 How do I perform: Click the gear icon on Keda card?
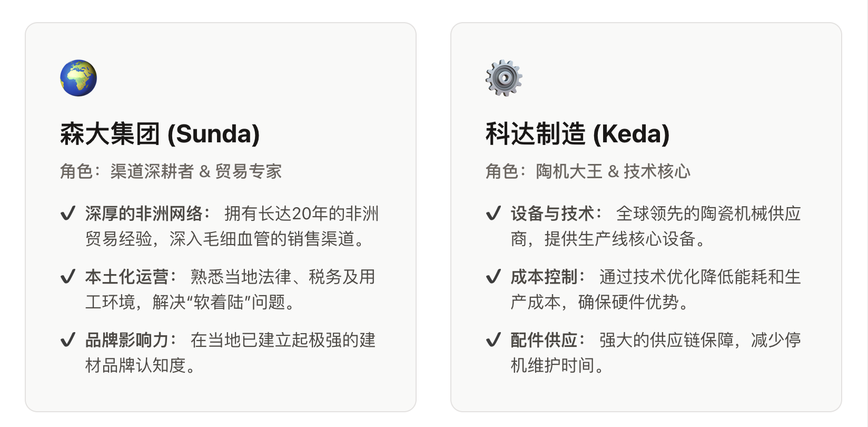504,78
